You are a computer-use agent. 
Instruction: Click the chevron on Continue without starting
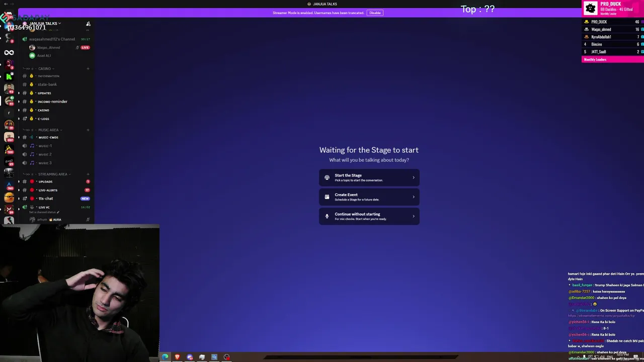pyautogui.click(x=414, y=216)
